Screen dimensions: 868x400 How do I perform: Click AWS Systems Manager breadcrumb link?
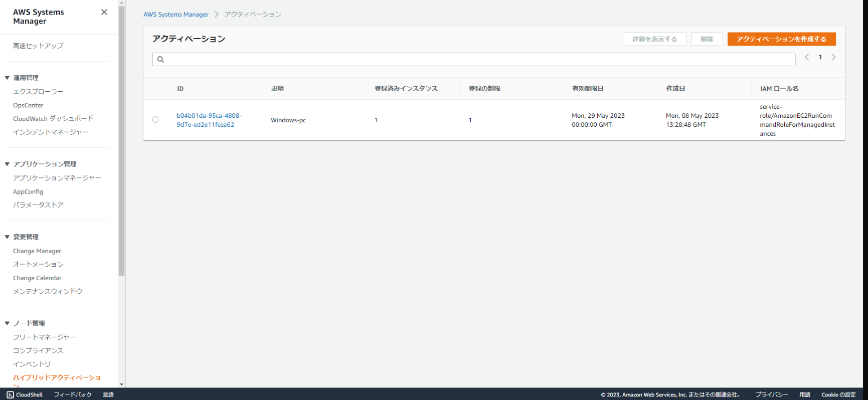(x=176, y=15)
